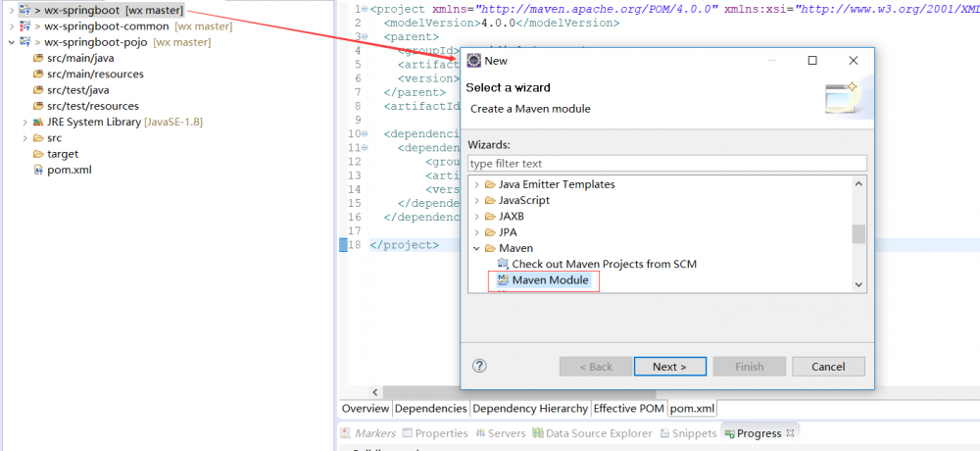The width and height of the screenshot is (980, 451).
Task: Switch to the Progress view tab
Action: 759,432
